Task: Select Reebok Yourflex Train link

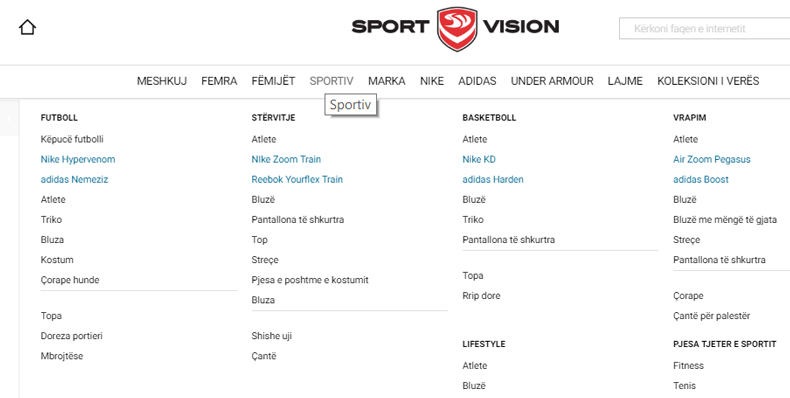Action: pyautogui.click(x=297, y=179)
